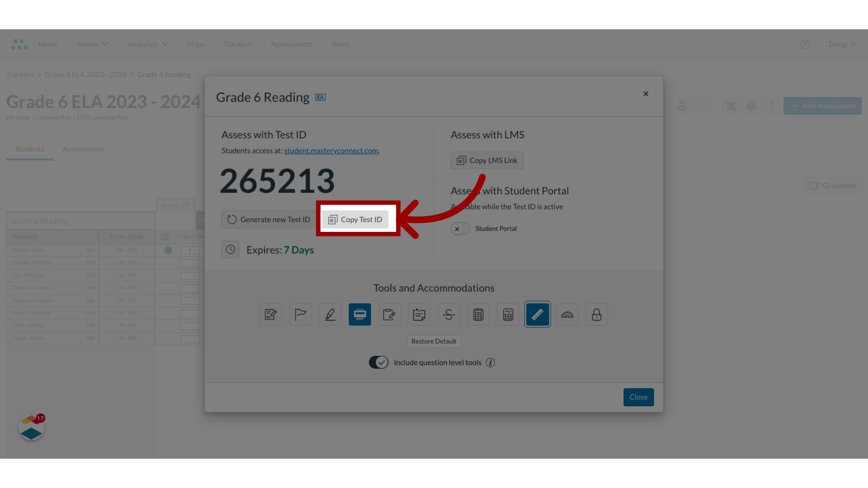Select the text highlight tool icon
The width and height of the screenshot is (868, 488).
(x=330, y=314)
